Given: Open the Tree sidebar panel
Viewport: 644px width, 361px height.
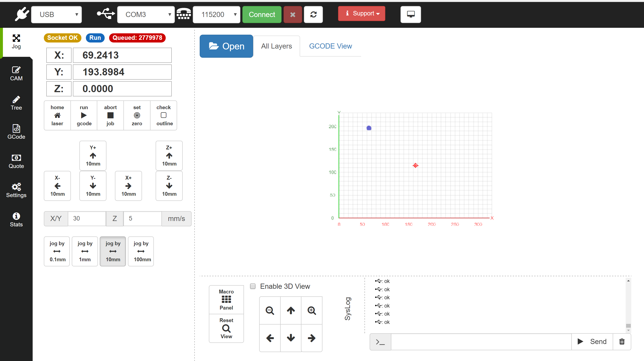Looking at the screenshot, I should [x=16, y=103].
